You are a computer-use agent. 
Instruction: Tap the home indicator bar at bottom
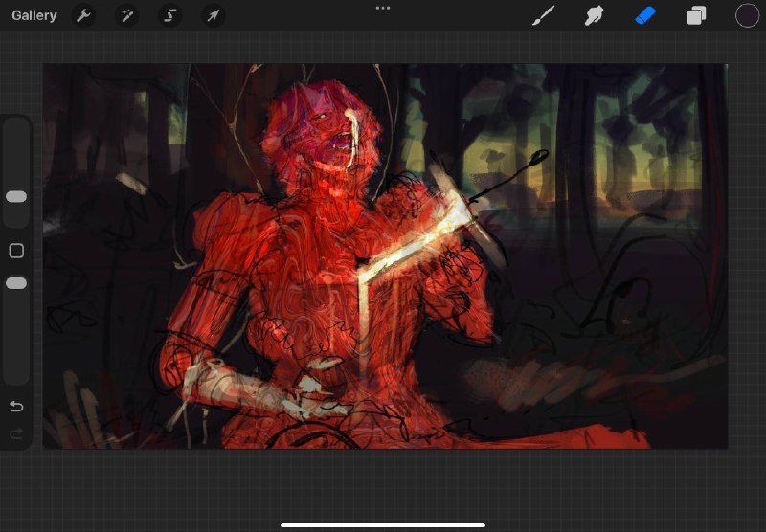[383, 525]
